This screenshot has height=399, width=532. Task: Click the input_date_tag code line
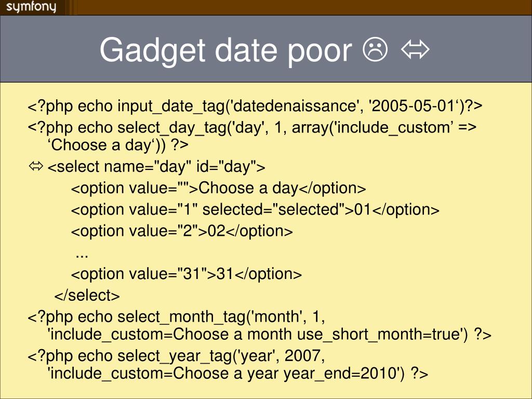pyautogui.click(x=255, y=106)
